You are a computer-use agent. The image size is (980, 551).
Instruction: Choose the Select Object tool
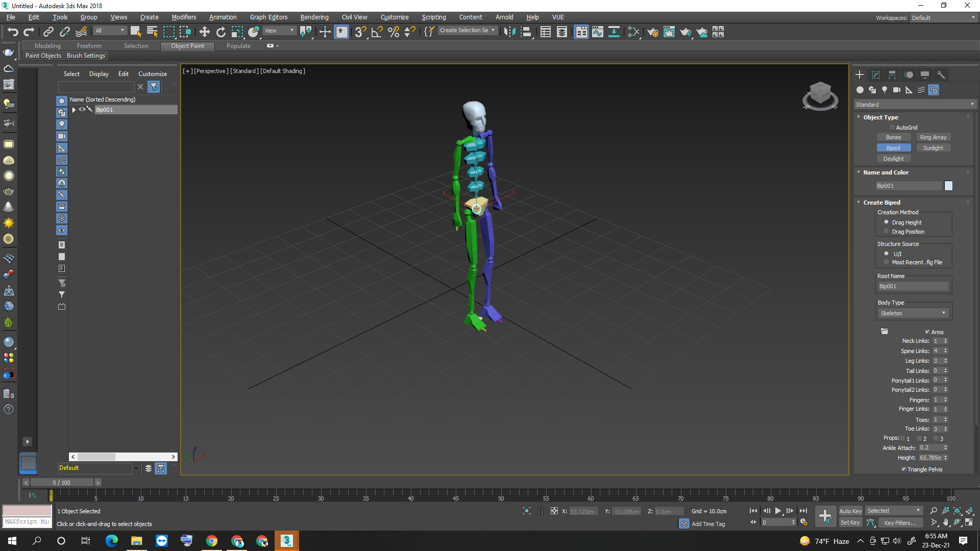pyautogui.click(x=136, y=32)
